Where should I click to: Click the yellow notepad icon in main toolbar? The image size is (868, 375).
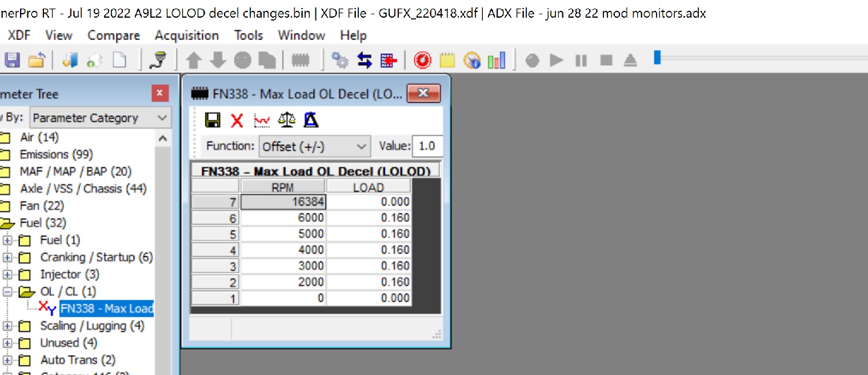click(447, 60)
